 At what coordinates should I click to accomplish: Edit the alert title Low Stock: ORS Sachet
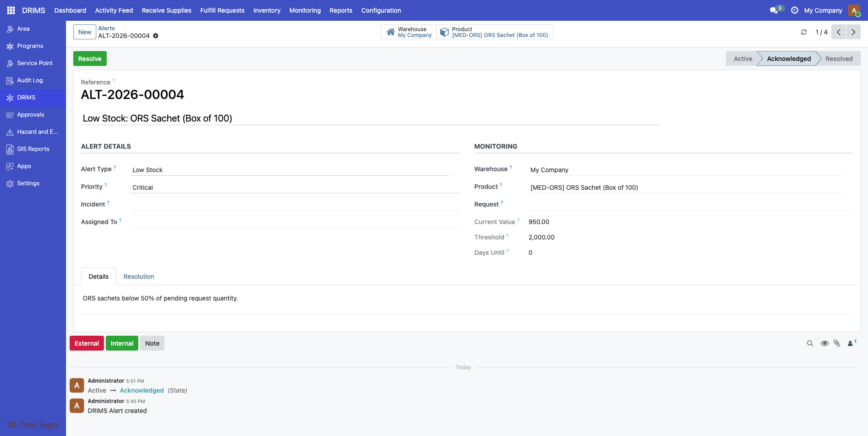[x=370, y=118]
